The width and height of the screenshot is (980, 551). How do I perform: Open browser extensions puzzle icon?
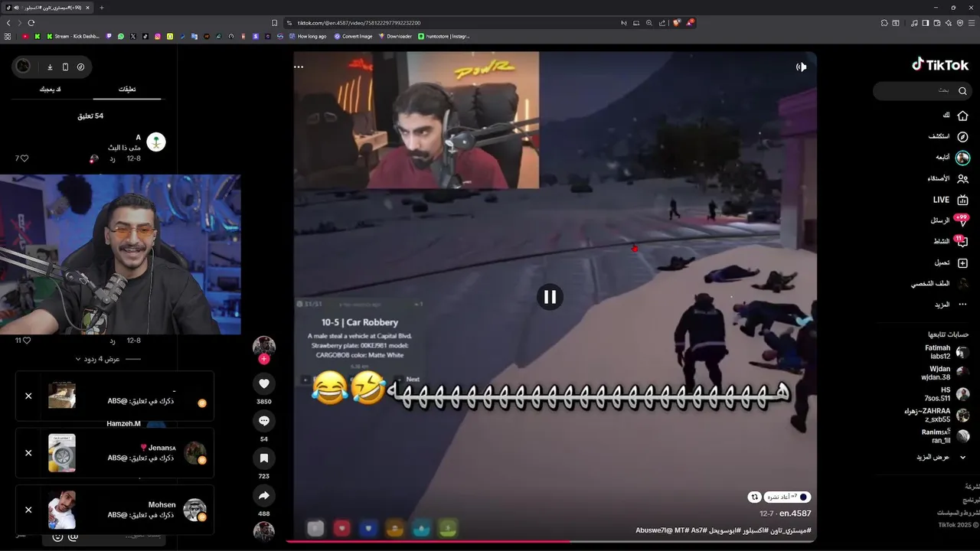coord(884,23)
